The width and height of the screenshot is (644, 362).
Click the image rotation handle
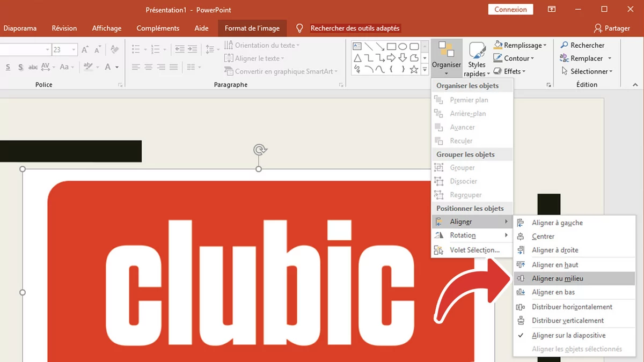coord(259,149)
